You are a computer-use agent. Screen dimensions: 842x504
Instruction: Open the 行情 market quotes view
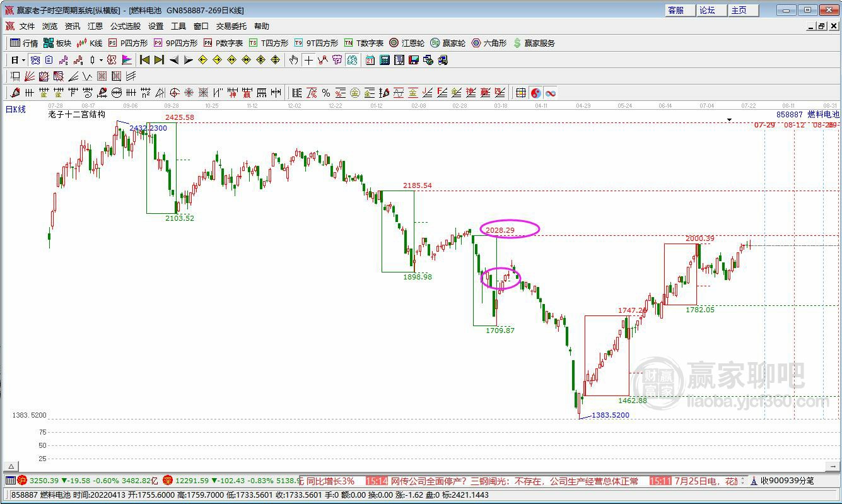coord(24,43)
